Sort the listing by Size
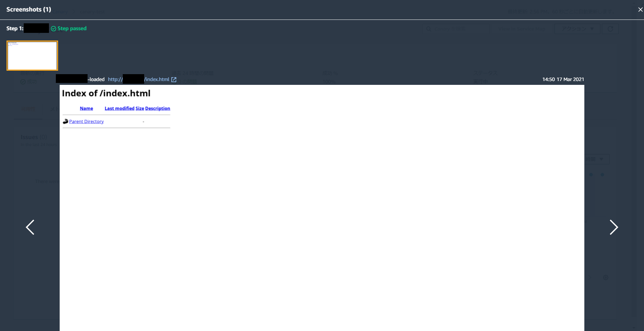 pyautogui.click(x=140, y=109)
